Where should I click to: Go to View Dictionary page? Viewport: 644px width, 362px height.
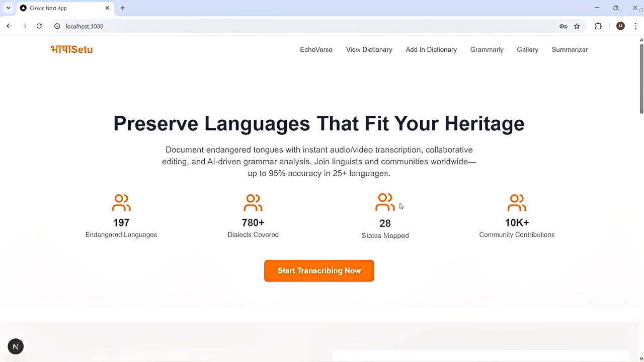point(369,50)
